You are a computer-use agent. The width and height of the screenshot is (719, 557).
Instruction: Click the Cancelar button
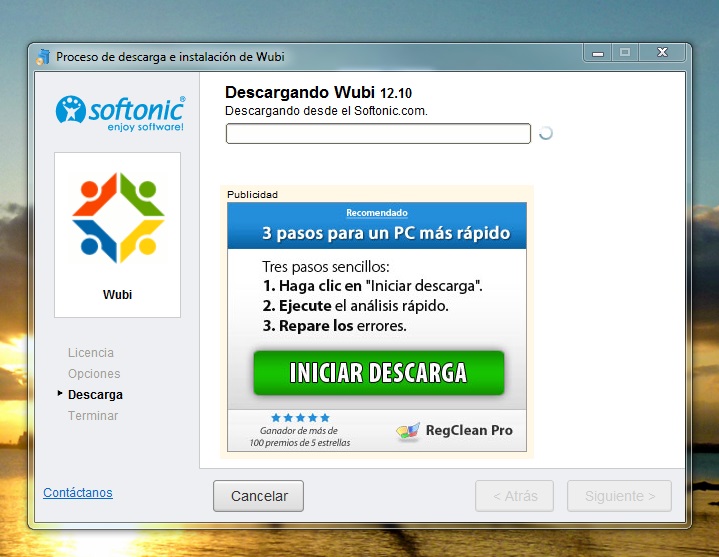(x=259, y=496)
